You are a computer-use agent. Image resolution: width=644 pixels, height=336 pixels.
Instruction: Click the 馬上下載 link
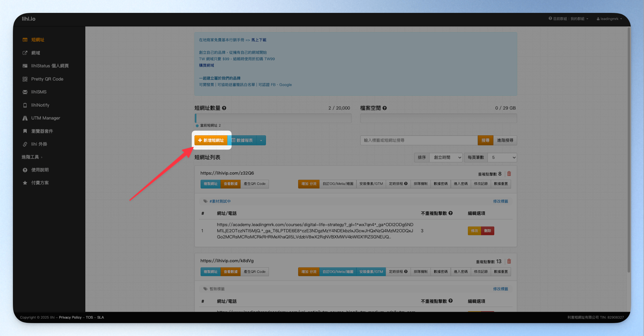[x=259, y=40]
